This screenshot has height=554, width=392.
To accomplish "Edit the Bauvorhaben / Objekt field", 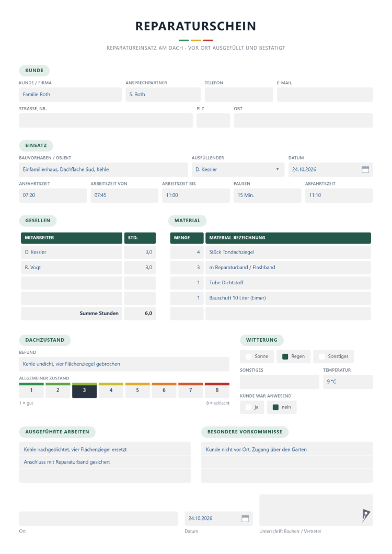I will (x=103, y=169).
